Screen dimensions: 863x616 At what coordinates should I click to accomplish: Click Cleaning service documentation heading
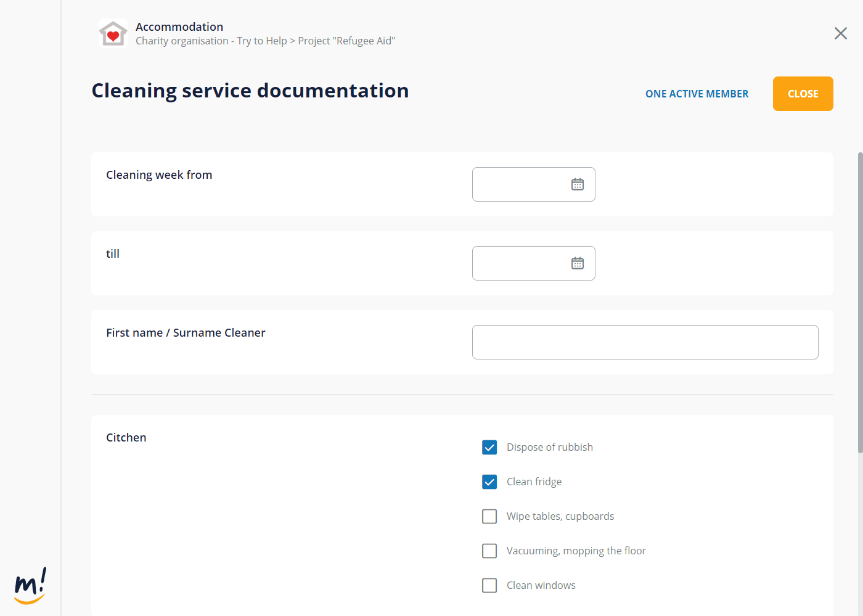[x=250, y=91]
